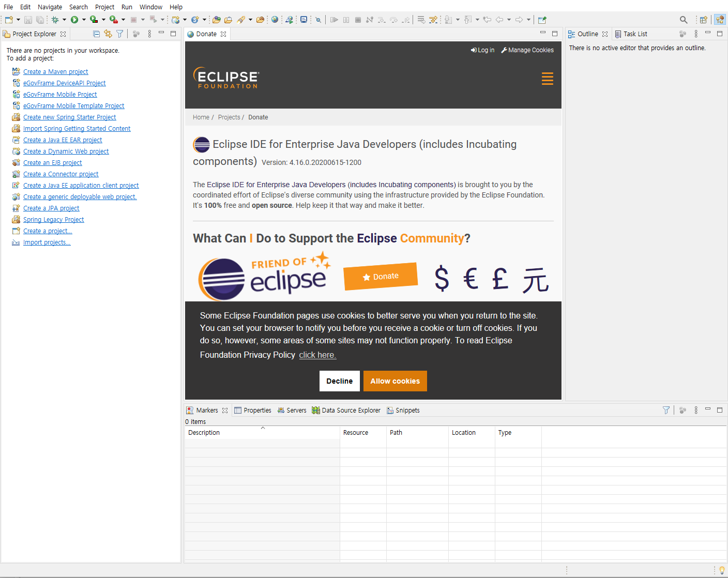
Task: Decline cookies on the Eclipse page
Action: [x=340, y=381]
